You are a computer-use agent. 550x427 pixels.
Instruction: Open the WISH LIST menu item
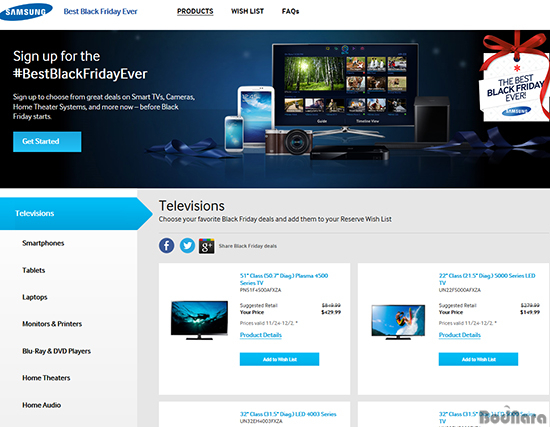[247, 11]
